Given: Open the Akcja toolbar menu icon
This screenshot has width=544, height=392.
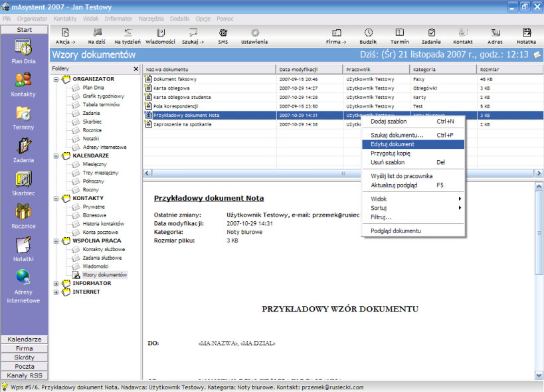Looking at the screenshot, I should coord(65,33).
